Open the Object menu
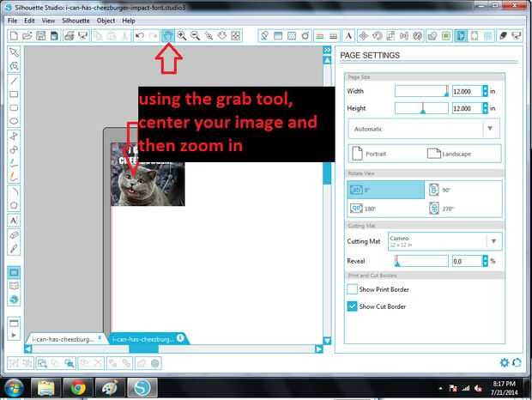This screenshot has height=400, width=532. click(106, 21)
